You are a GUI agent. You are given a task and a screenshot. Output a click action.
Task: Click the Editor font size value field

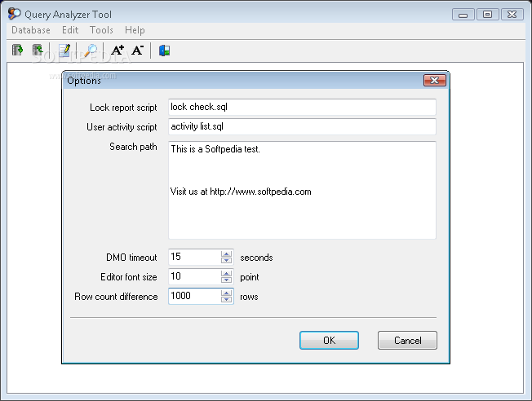tap(194, 276)
